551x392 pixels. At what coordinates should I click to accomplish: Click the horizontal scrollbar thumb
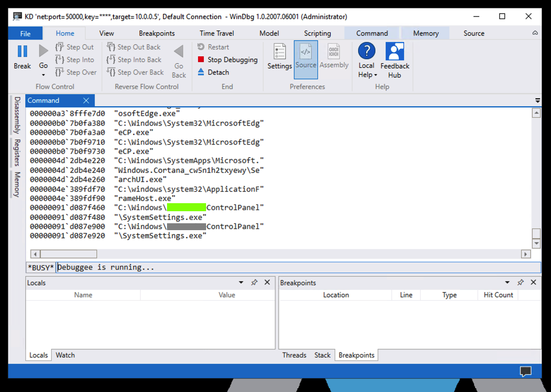tap(68, 254)
